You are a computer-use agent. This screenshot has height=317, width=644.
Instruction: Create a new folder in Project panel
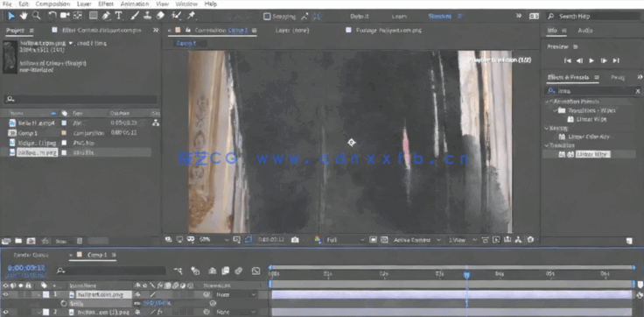pos(18,241)
